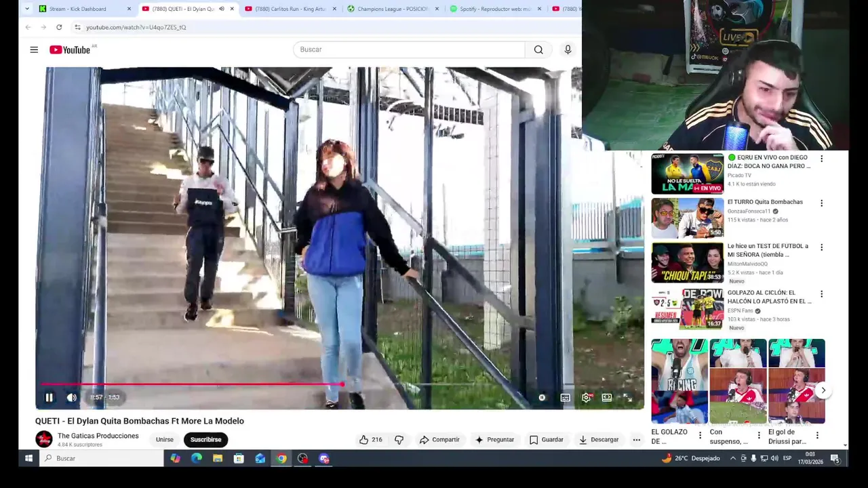
Task: Go back in browser history
Action: point(28,27)
